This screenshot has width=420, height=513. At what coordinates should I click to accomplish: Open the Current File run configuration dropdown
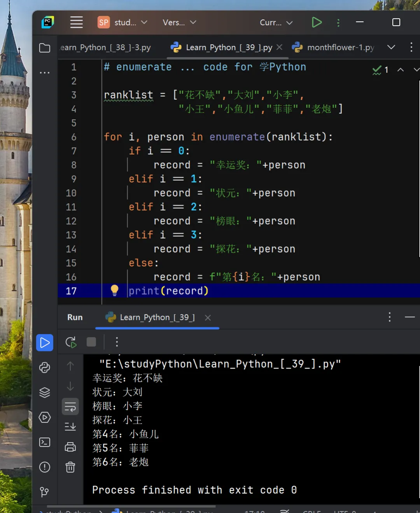click(x=276, y=22)
